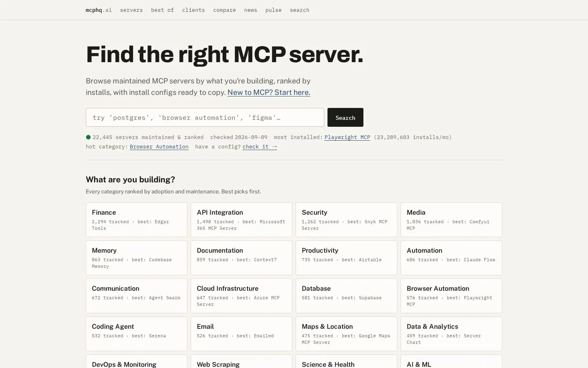Open the clients nav item

tap(193, 10)
